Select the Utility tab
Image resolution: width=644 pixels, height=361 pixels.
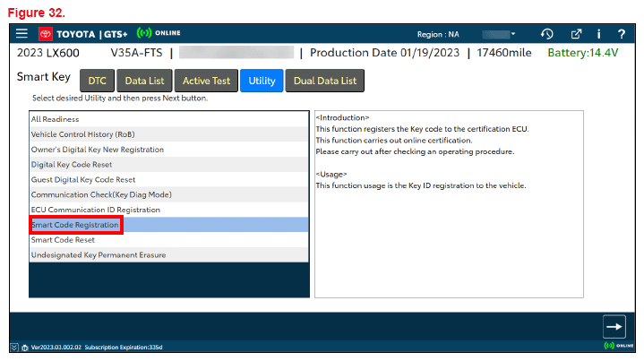point(262,81)
